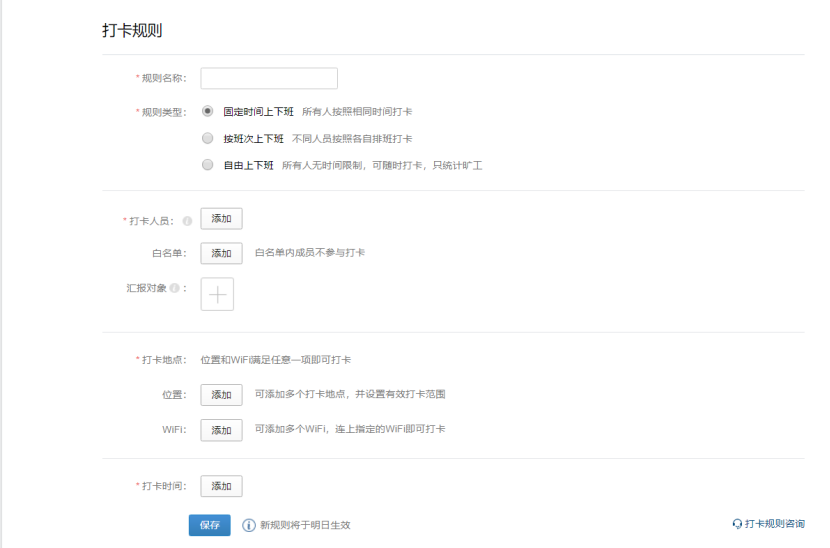Select 固定时间上下班 radio button
The height and width of the screenshot is (548, 830).
[208, 111]
